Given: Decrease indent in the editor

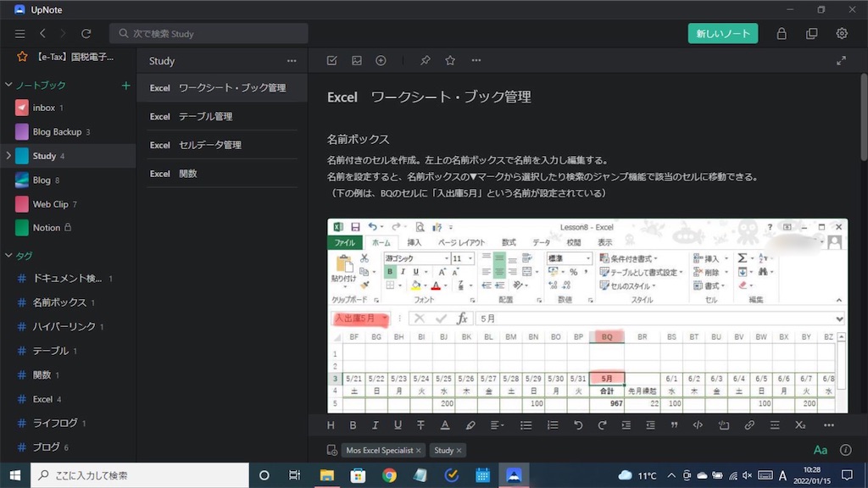Looking at the screenshot, I should (650, 425).
